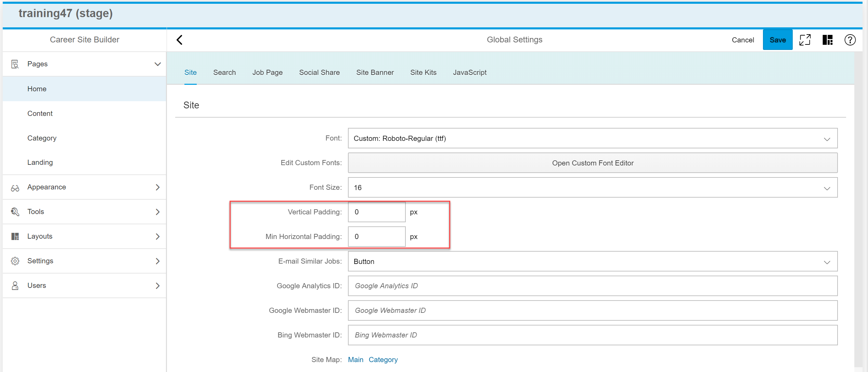Switch to the Social Share tab

click(x=319, y=72)
